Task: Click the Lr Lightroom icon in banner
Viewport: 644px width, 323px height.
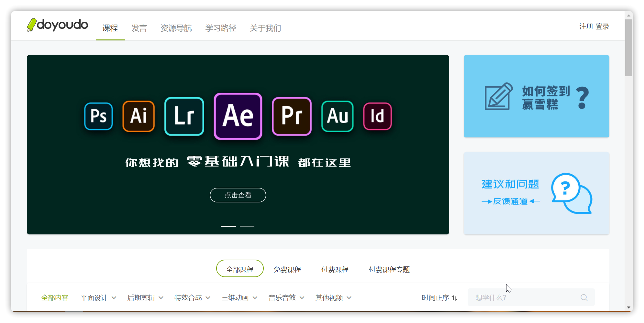Action: click(x=184, y=116)
